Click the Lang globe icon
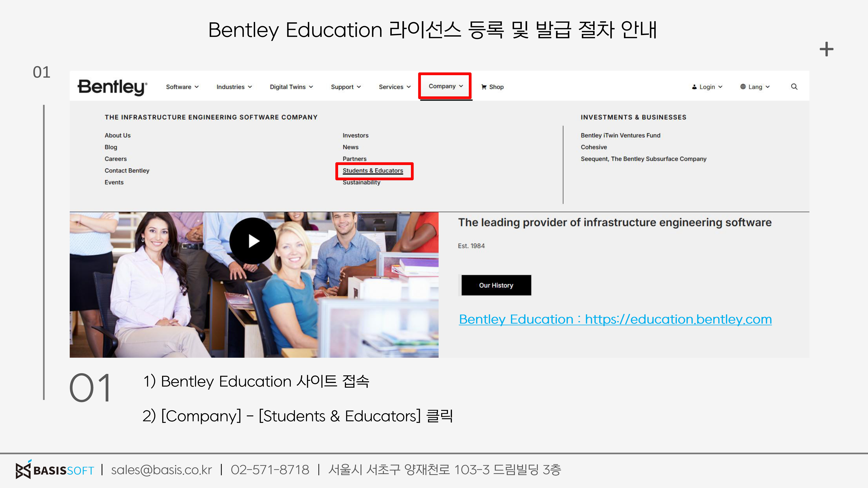The width and height of the screenshot is (868, 488). click(x=743, y=87)
